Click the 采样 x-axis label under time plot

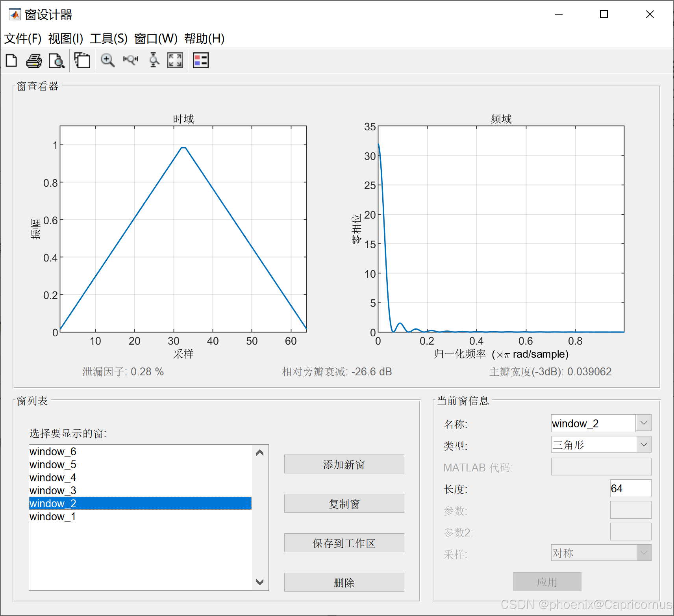click(183, 354)
